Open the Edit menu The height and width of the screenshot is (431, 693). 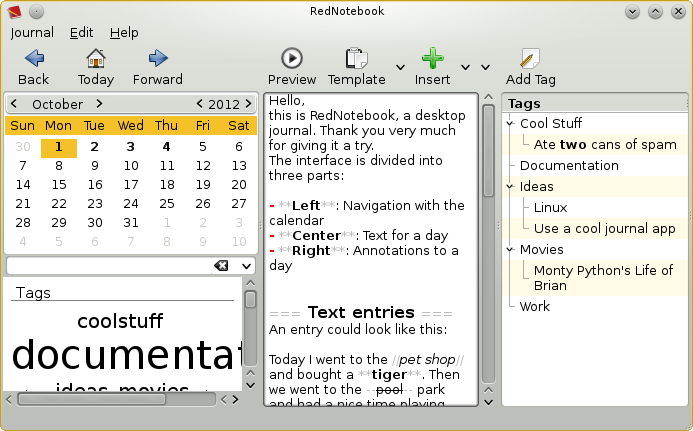click(x=81, y=33)
